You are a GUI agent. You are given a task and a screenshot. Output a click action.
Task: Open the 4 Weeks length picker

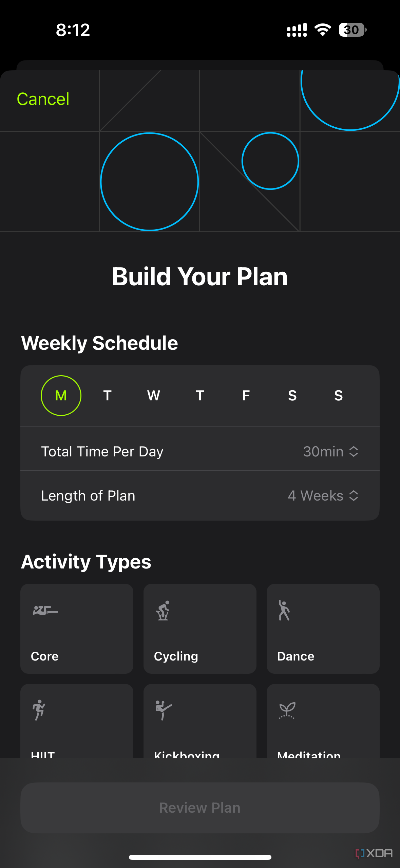pyautogui.click(x=323, y=496)
